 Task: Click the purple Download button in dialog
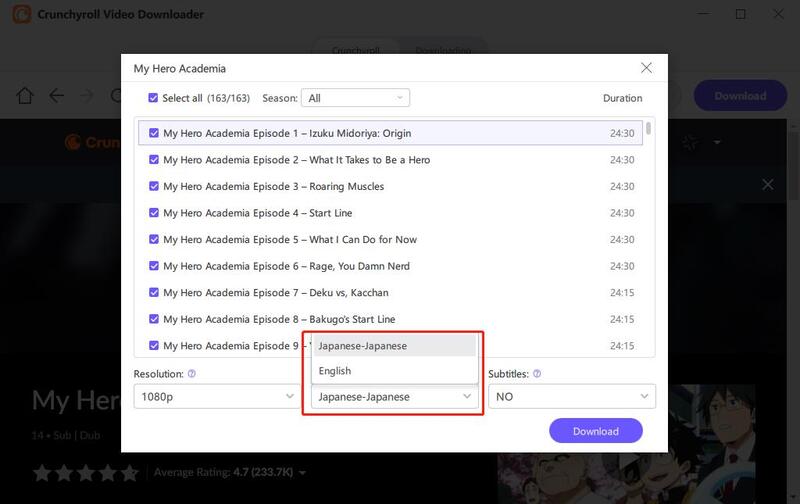tap(595, 431)
